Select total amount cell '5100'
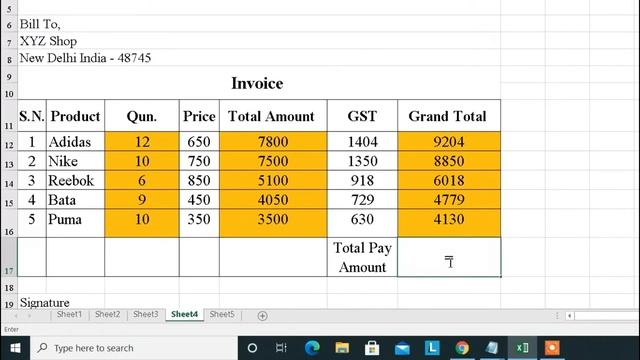The height and width of the screenshot is (360, 640). 273,180
